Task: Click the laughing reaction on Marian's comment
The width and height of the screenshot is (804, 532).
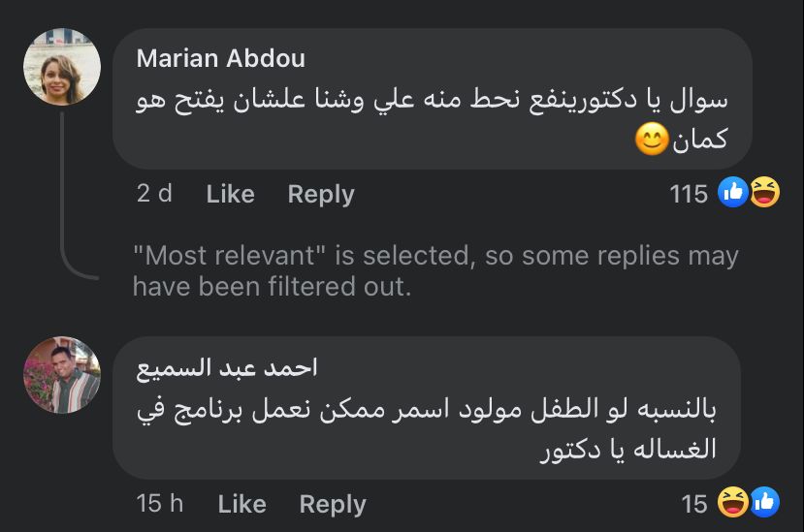Action: (765, 193)
